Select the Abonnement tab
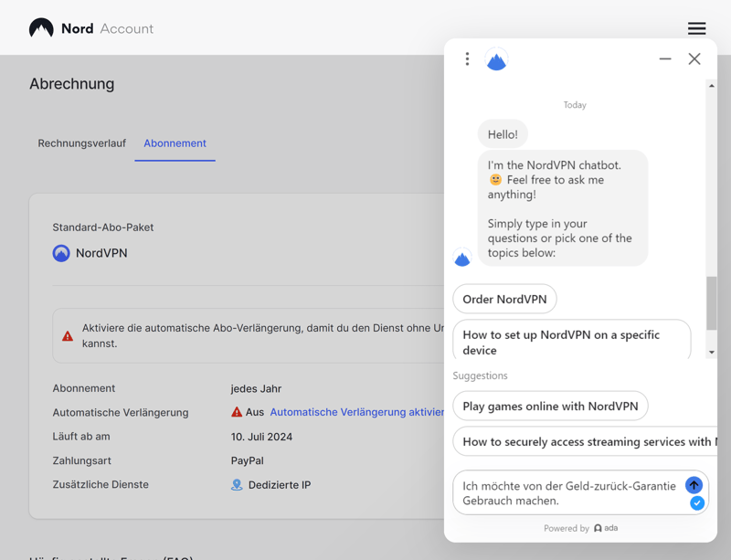Viewport: 731px width, 560px height. (175, 143)
